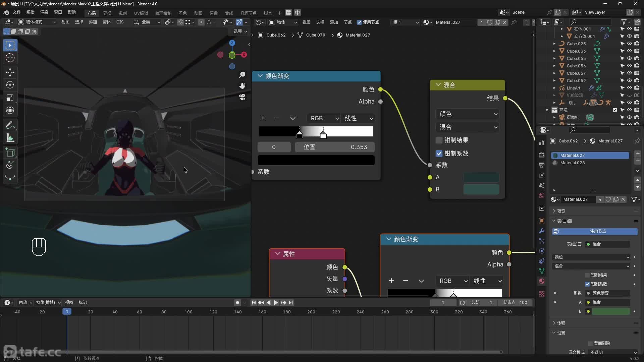This screenshot has width=644, height=362.
Task: Remove color stop with minus in top 颜色渐变
Action: click(x=277, y=118)
